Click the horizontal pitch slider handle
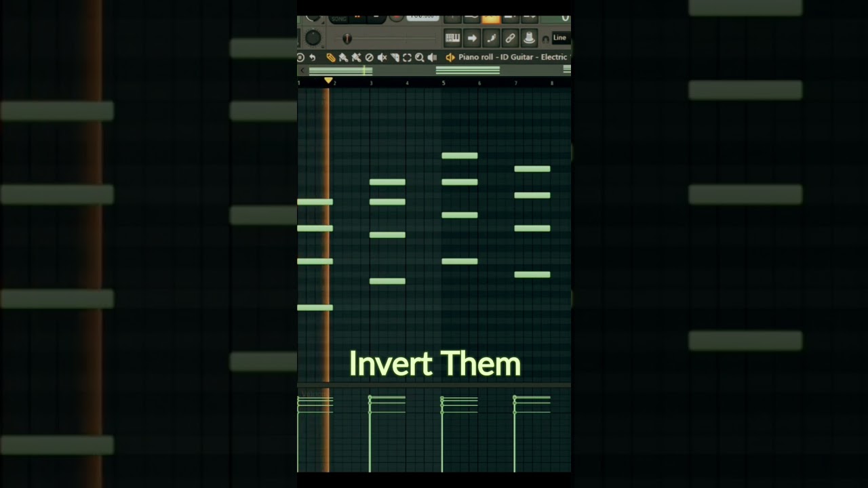This screenshot has width=868, height=488. click(347, 39)
